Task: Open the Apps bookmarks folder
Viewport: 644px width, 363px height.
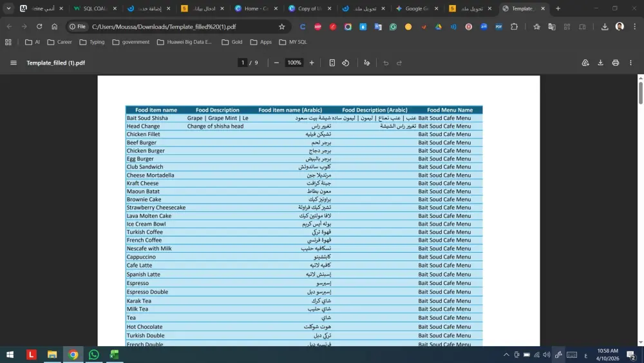Action: pos(261,42)
